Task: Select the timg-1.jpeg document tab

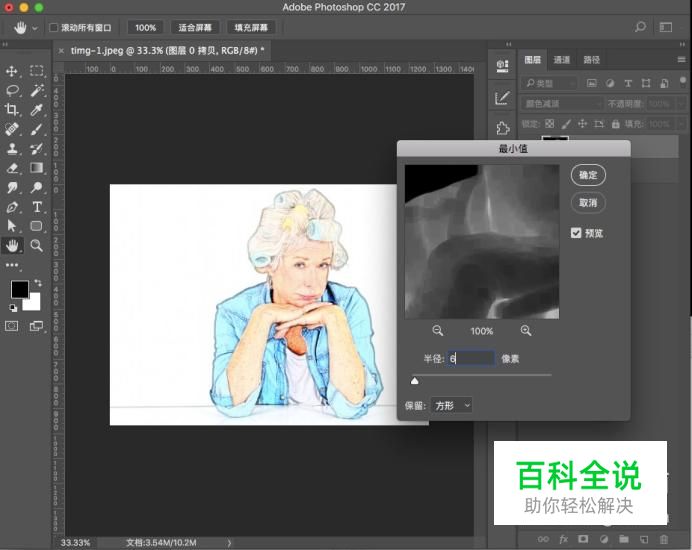Action: pos(167,51)
